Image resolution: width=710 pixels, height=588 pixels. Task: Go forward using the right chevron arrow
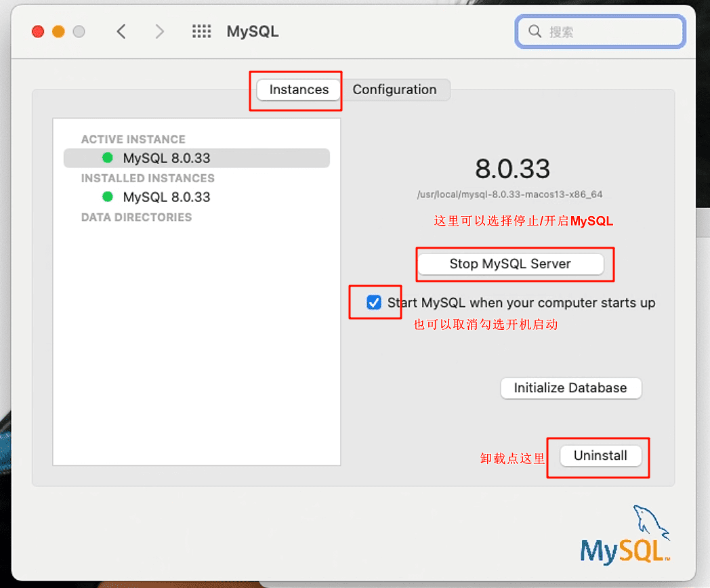pyautogui.click(x=159, y=32)
